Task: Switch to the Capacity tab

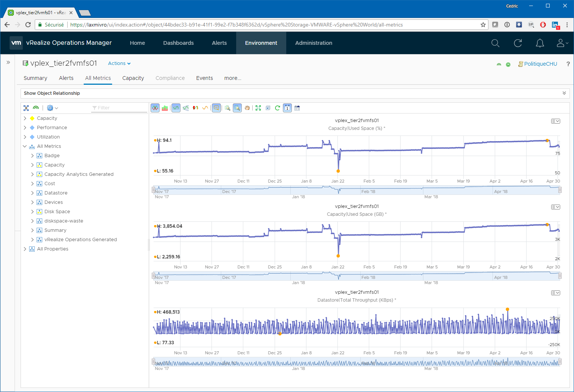Action: pos(133,78)
